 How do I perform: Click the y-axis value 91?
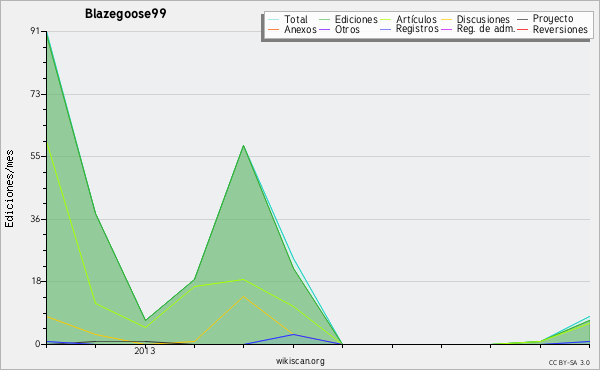[x=35, y=31]
